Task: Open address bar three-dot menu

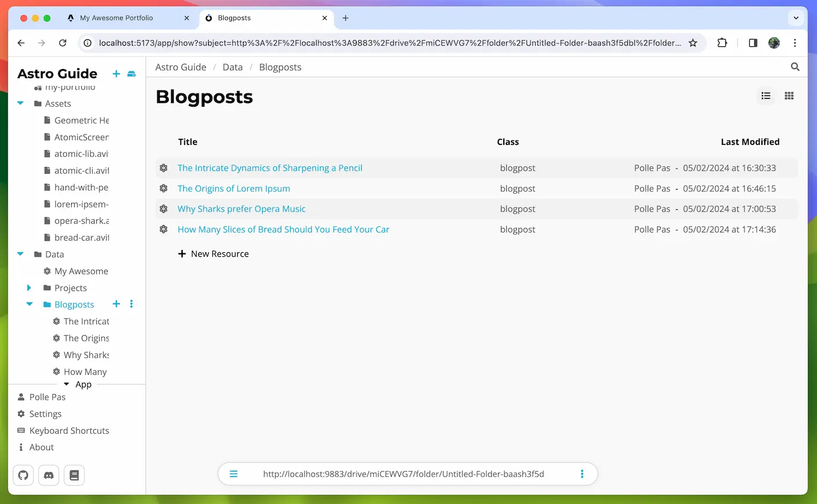Action: [x=582, y=474]
